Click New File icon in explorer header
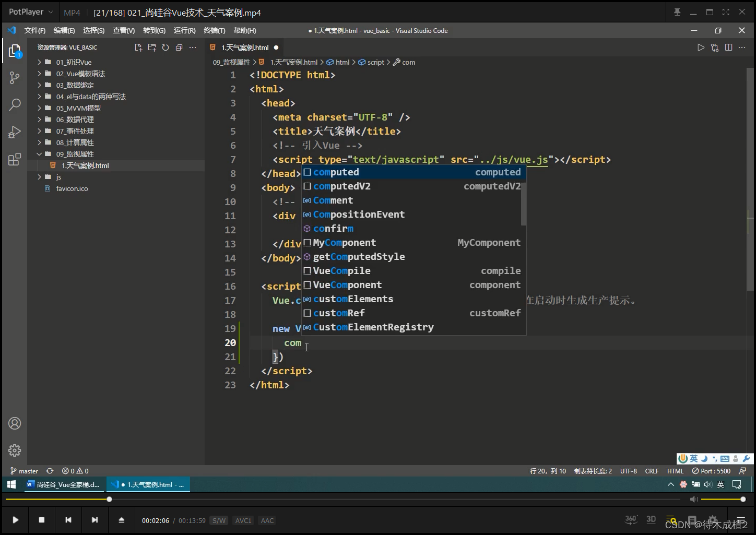 click(x=138, y=47)
